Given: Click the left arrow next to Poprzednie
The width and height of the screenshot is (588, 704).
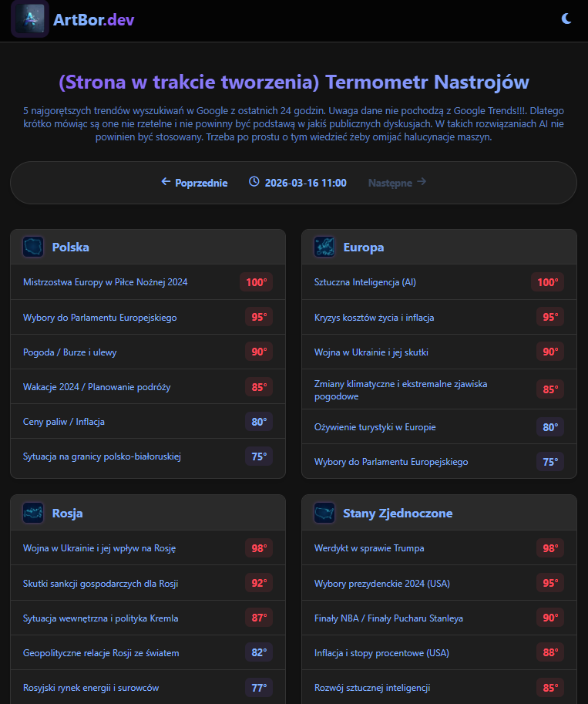Looking at the screenshot, I should (x=165, y=182).
